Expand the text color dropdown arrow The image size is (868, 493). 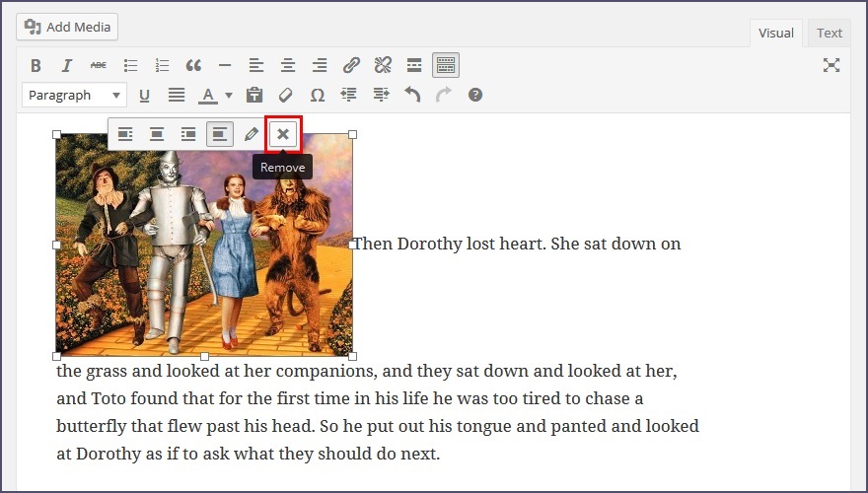tap(229, 96)
